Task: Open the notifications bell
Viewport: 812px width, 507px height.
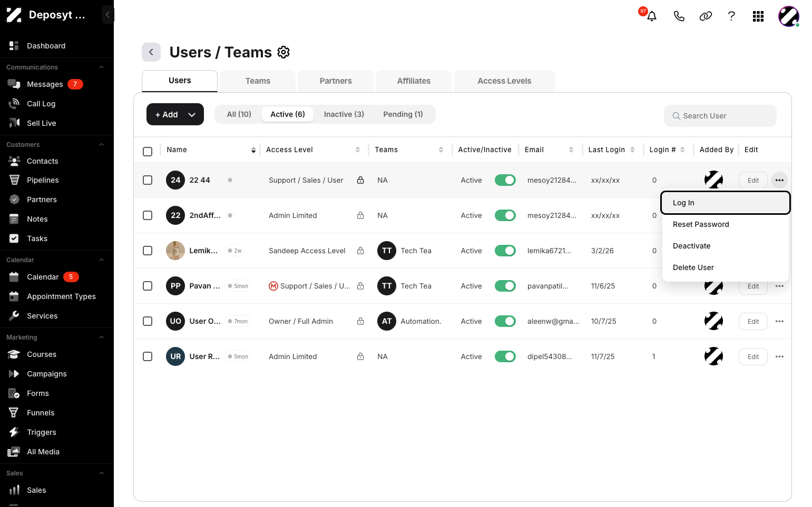Action: [651, 16]
